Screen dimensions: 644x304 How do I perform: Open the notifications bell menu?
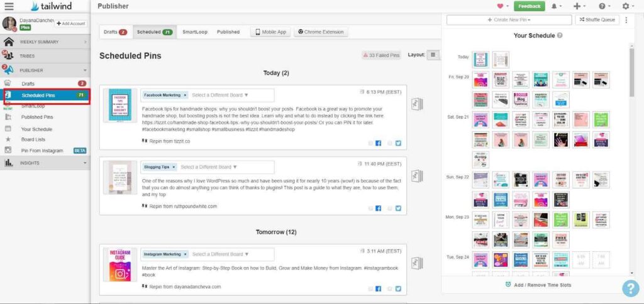click(556, 6)
